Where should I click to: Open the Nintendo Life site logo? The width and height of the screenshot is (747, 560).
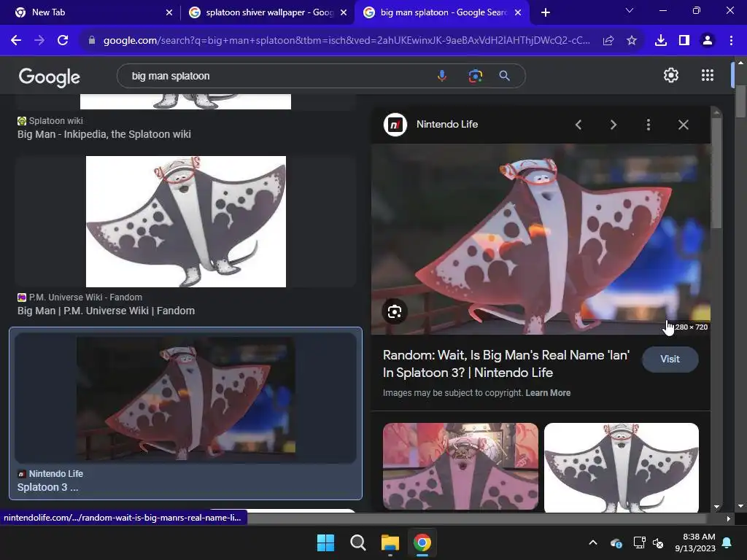(x=395, y=125)
